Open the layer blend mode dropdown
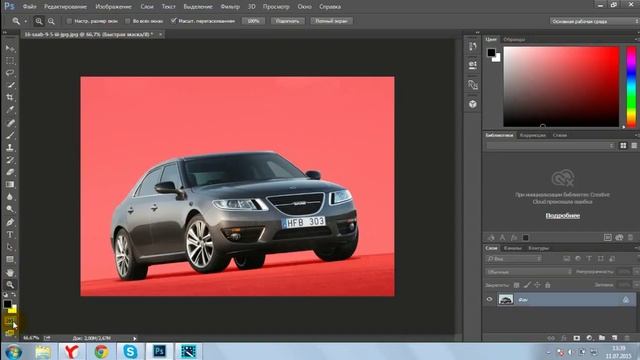Image resolution: width=640 pixels, height=360 pixels. coord(529,272)
